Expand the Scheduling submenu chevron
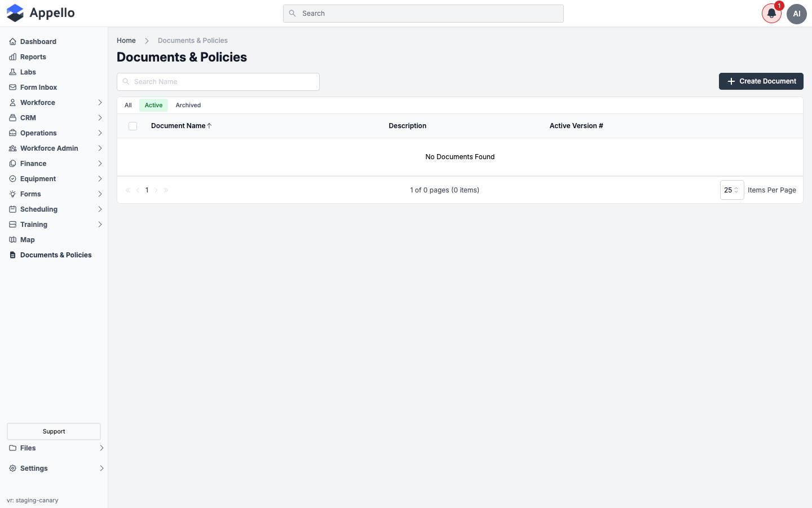Viewport: 812px width, 508px height. [x=100, y=209]
